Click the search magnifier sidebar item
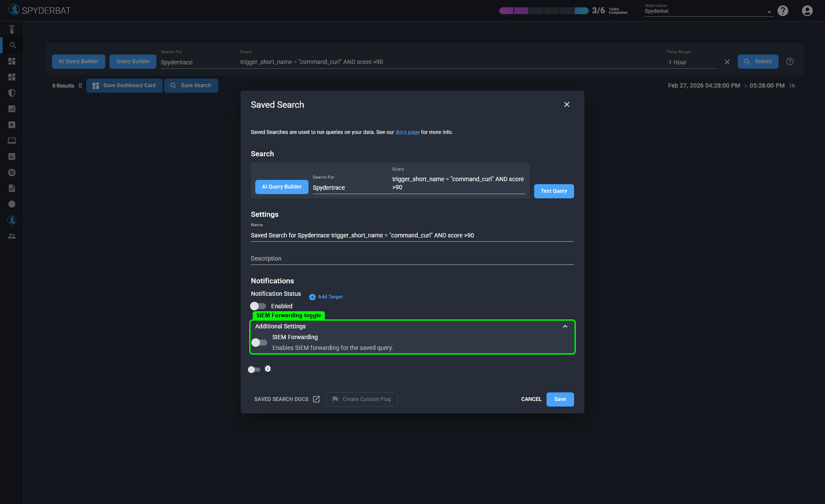Viewport: 825px width, 504px height. [x=12, y=46]
